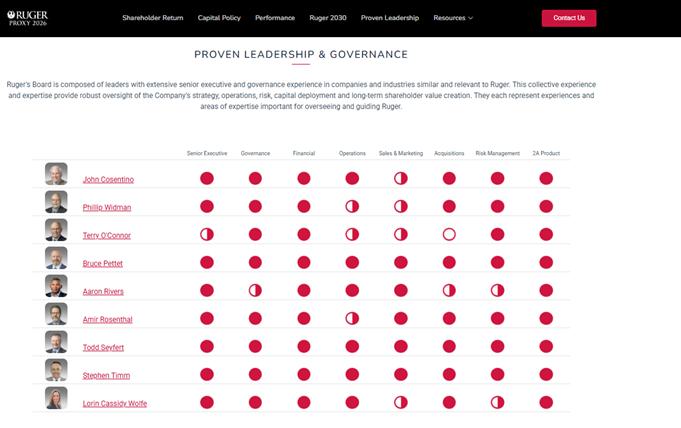Click Terry O'Connor's empty Acquisitions circle
The width and height of the screenshot is (681, 428).
[x=449, y=235]
